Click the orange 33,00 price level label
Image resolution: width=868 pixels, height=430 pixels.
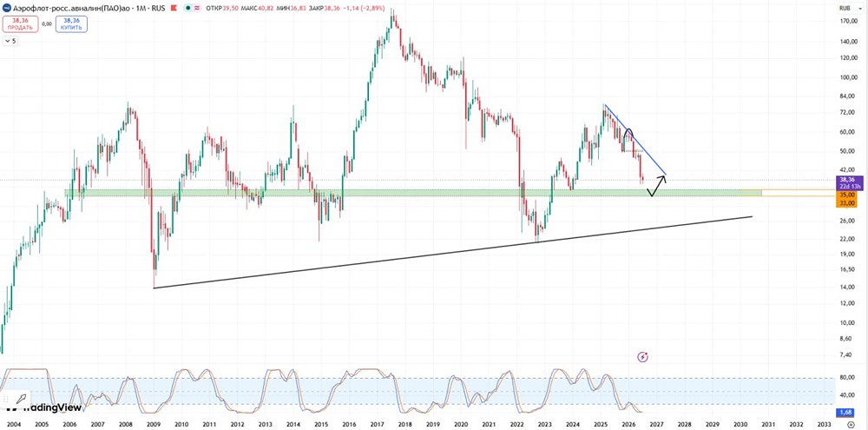[x=845, y=203]
